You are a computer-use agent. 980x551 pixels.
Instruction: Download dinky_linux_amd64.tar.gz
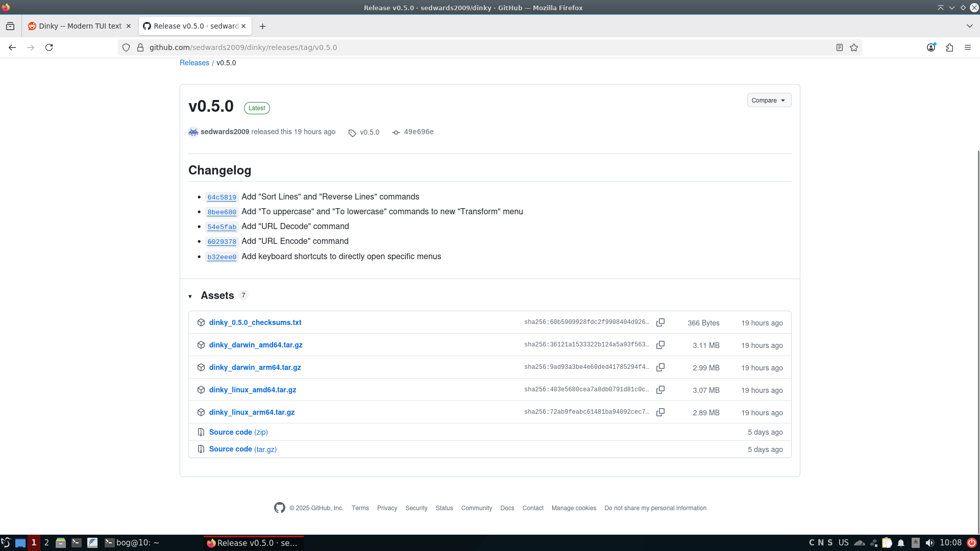click(x=253, y=390)
